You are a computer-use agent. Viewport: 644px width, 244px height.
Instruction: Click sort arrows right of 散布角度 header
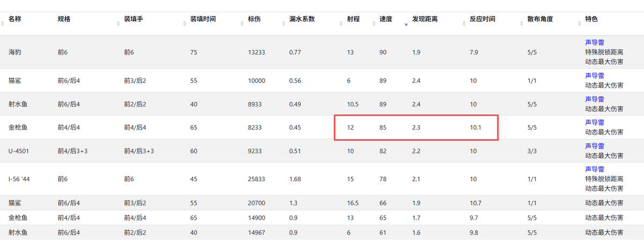coord(579,24)
